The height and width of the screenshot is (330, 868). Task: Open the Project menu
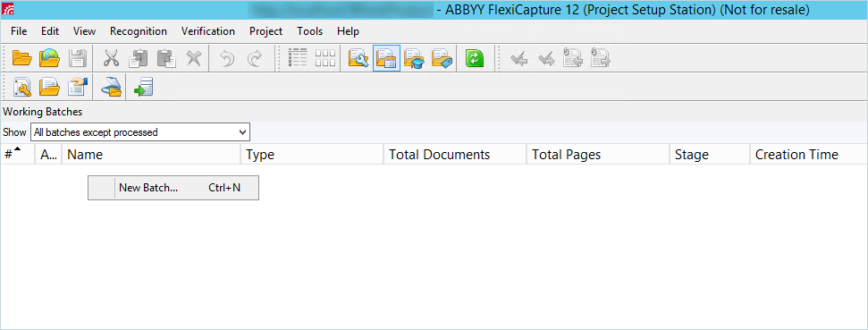(x=265, y=31)
